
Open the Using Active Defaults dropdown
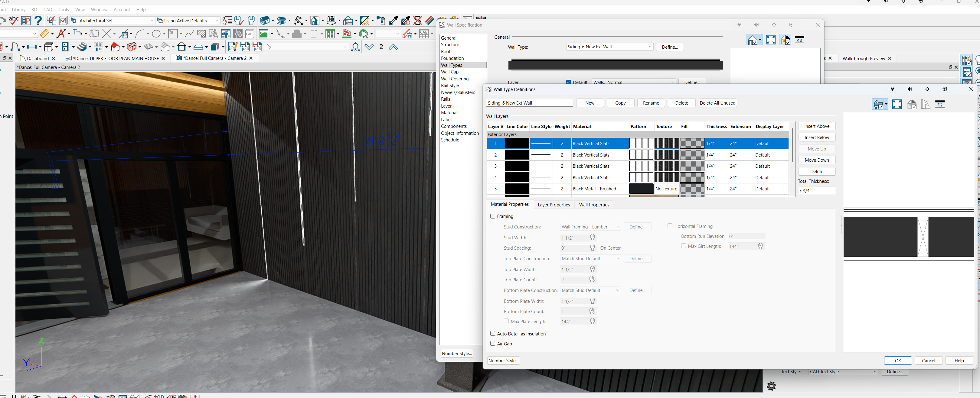(217, 21)
